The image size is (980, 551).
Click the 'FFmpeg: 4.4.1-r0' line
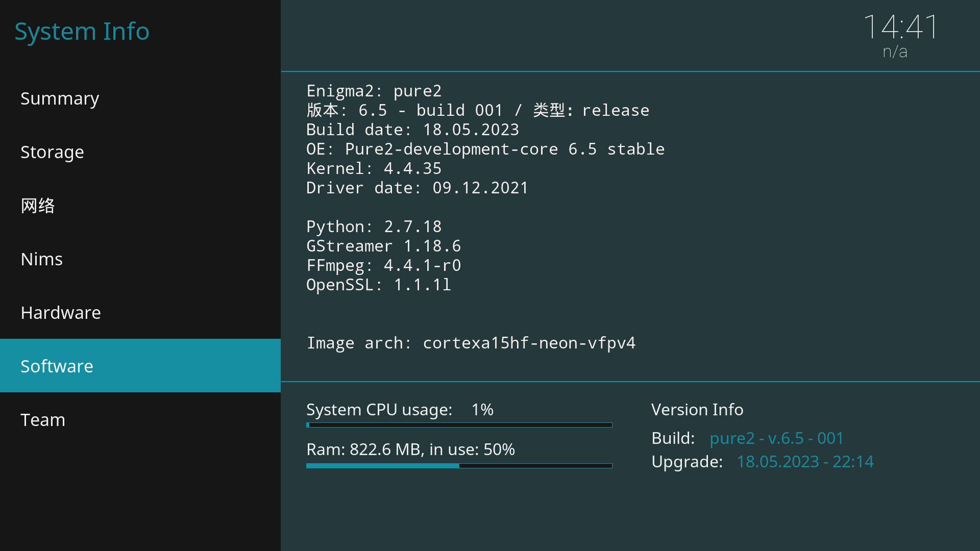click(x=383, y=265)
